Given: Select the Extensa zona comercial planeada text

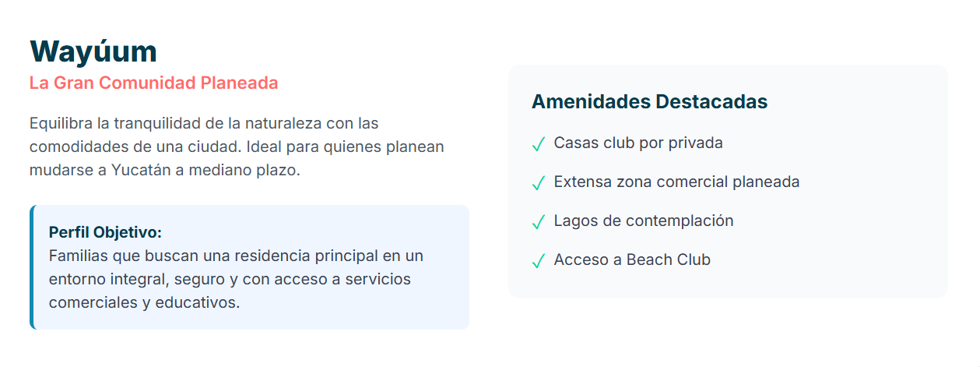Looking at the screenshot, I should (x=676, y=182).
